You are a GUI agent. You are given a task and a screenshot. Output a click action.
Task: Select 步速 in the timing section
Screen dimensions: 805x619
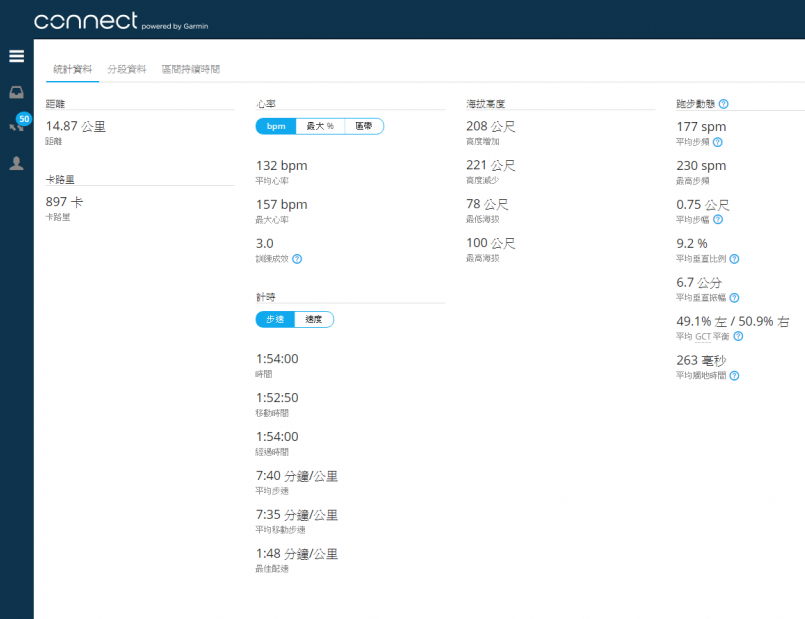[x=274, y=319]
